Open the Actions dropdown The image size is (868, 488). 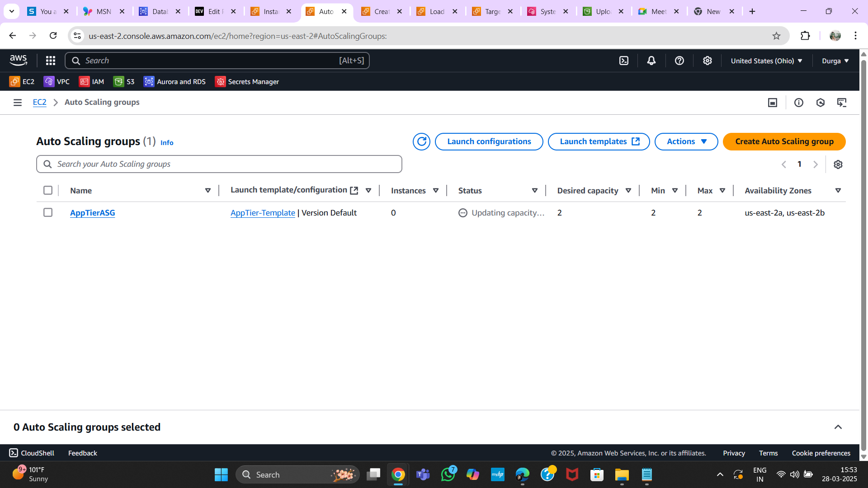686,141
